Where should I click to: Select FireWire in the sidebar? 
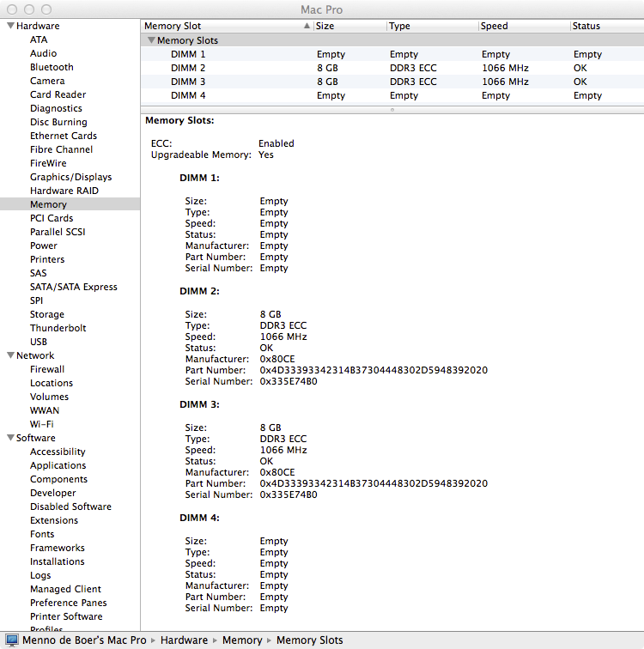(x=48, y=162)
